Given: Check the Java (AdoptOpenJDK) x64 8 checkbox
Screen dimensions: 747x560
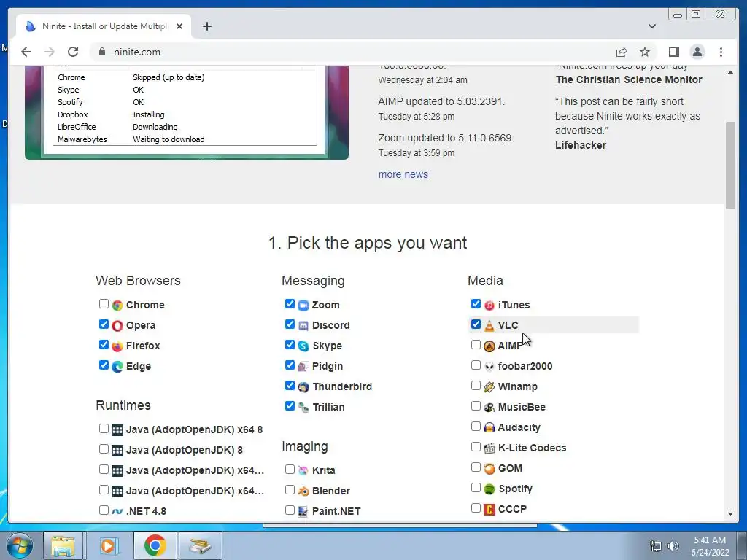Looking at the screenshot, I should point(104,429).
